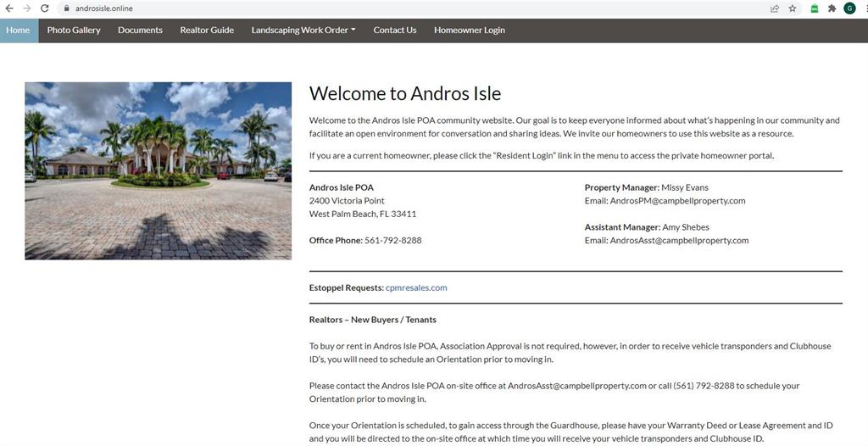Open the Chrome profile avatar
Screen dimensions: 868x446
point(849,8)
